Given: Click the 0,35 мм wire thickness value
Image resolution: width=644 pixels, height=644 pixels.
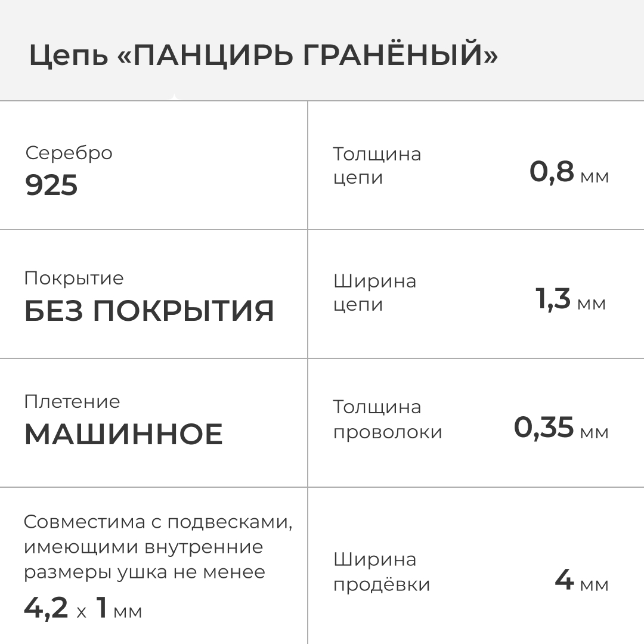Looking at the screenshot, I should coord(561,428).
